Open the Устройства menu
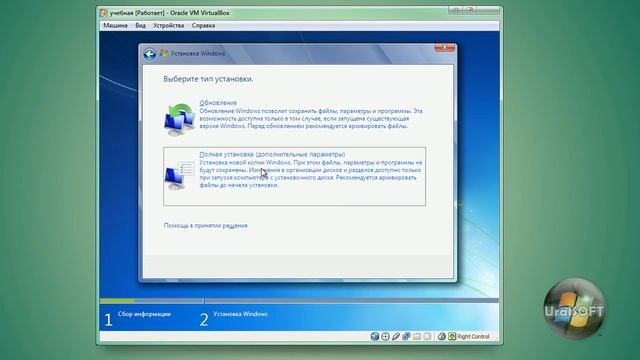The height and width of the screenshot is (360, 640). pos(169,25)
